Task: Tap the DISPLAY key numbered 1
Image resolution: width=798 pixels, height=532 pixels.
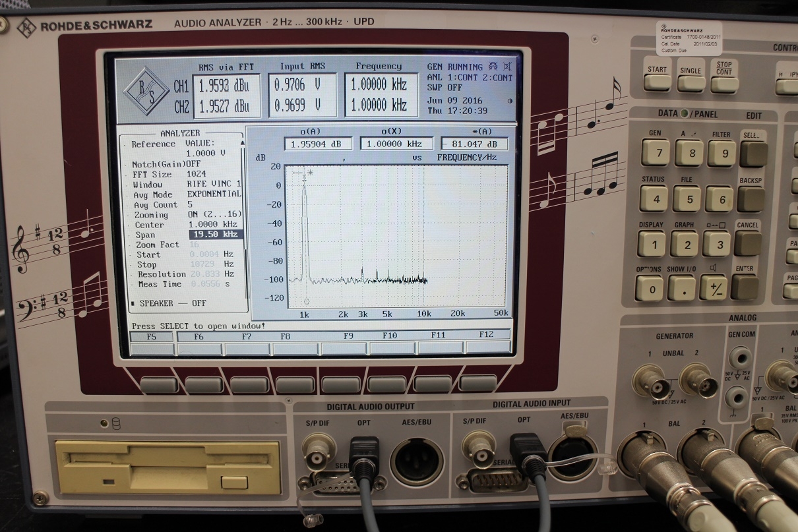Action: (652, 244)
